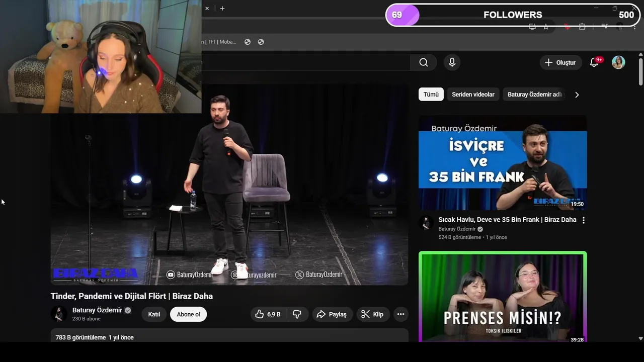Open Sıcak Havlu, Deve ve 35 Bin Frank title

[507, 220]
